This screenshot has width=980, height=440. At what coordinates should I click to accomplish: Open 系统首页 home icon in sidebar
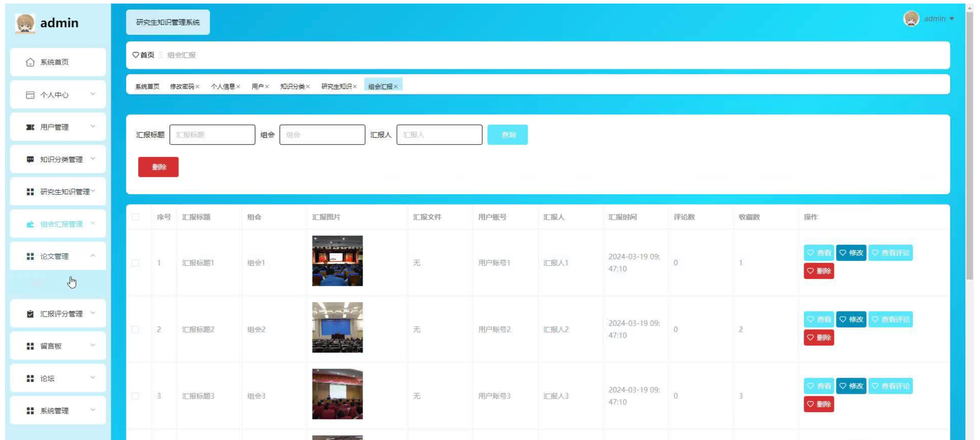click(30, 62)
